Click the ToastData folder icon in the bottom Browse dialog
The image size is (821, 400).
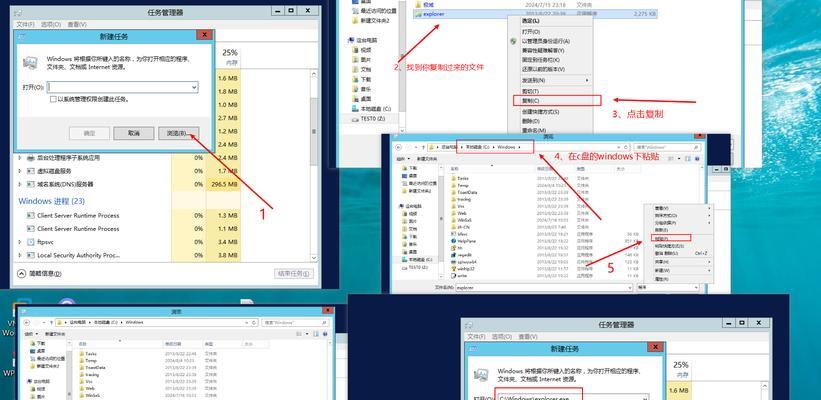[x=82, y=368]
